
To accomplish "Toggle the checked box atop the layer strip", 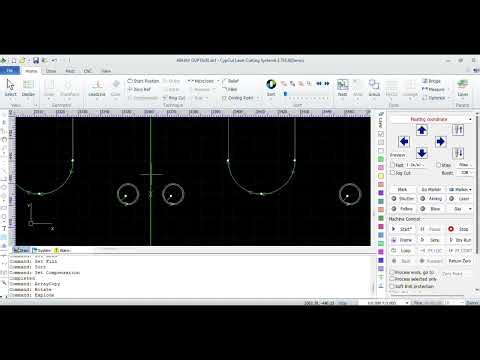I will point(381,134).
